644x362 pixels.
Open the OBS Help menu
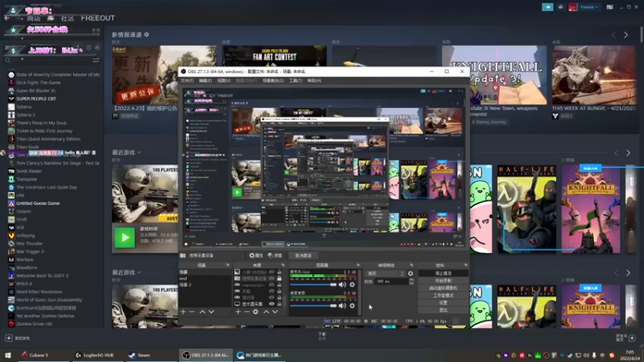[x=314, y=81]
